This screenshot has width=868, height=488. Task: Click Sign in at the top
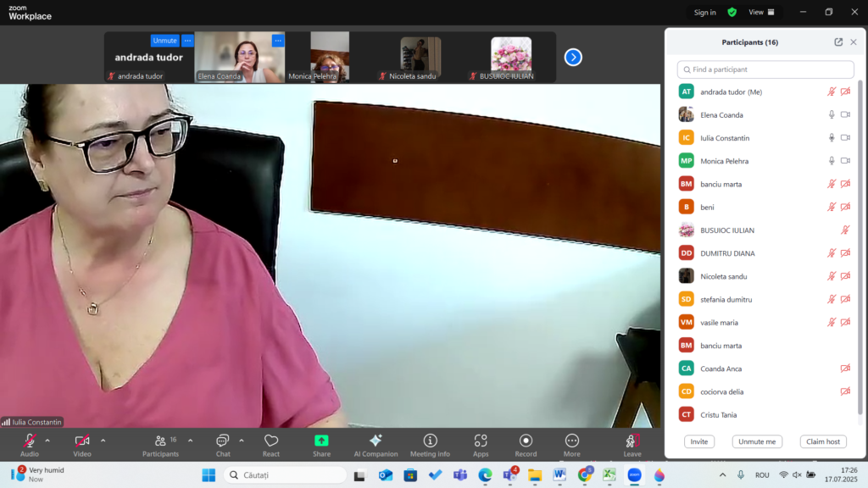click(x=704, y=12)
